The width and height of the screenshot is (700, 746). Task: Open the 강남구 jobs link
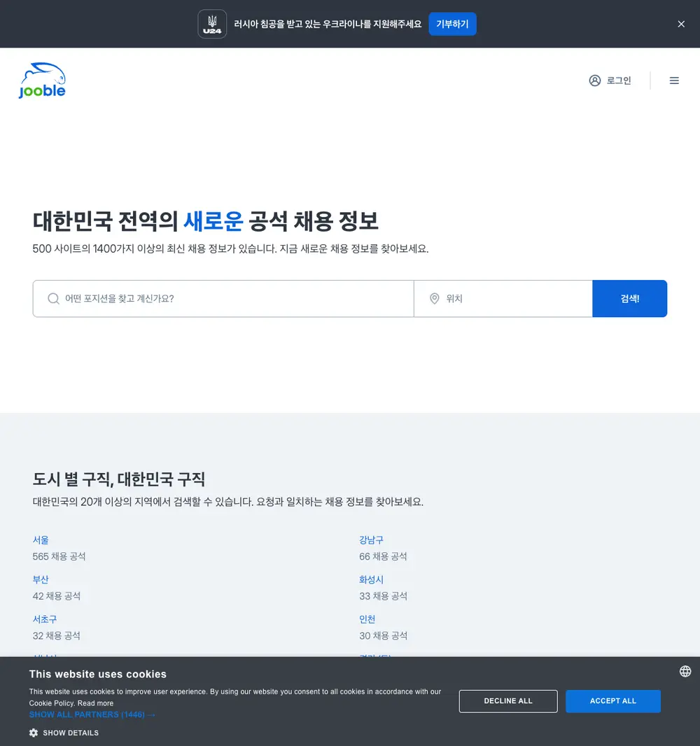[x=371, y=540]
